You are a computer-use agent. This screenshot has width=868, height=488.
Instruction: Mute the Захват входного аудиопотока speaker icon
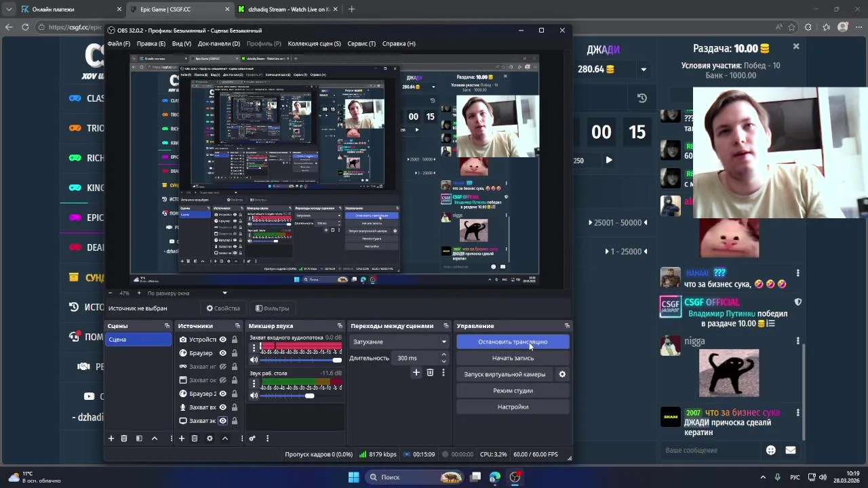254,360
